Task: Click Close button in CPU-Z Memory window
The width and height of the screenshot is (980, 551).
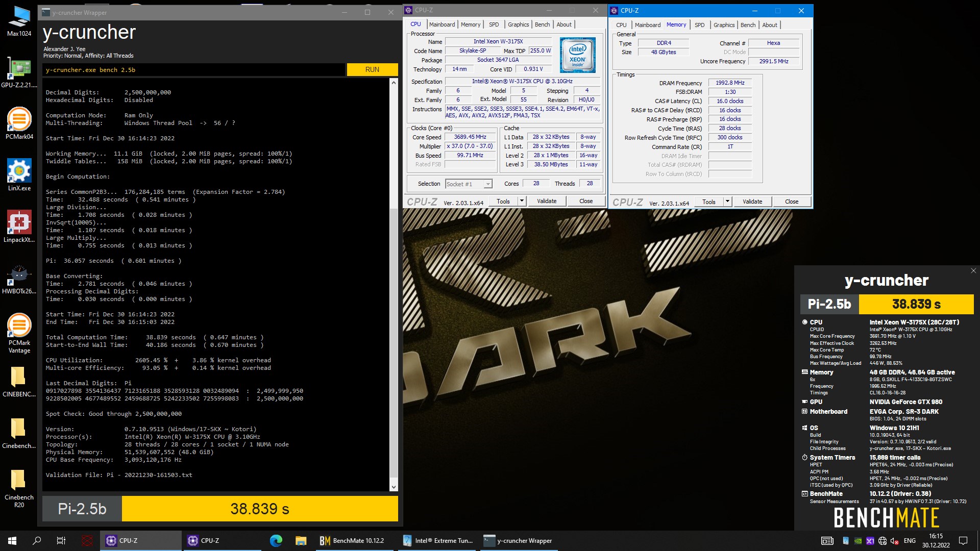Action: coord(792,202)
